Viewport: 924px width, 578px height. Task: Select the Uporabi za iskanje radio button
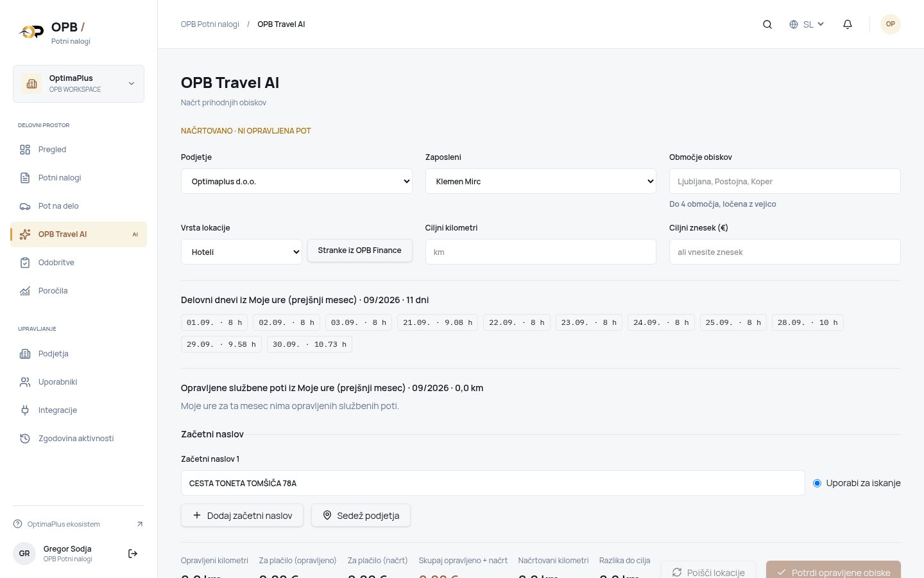(817, 483)
